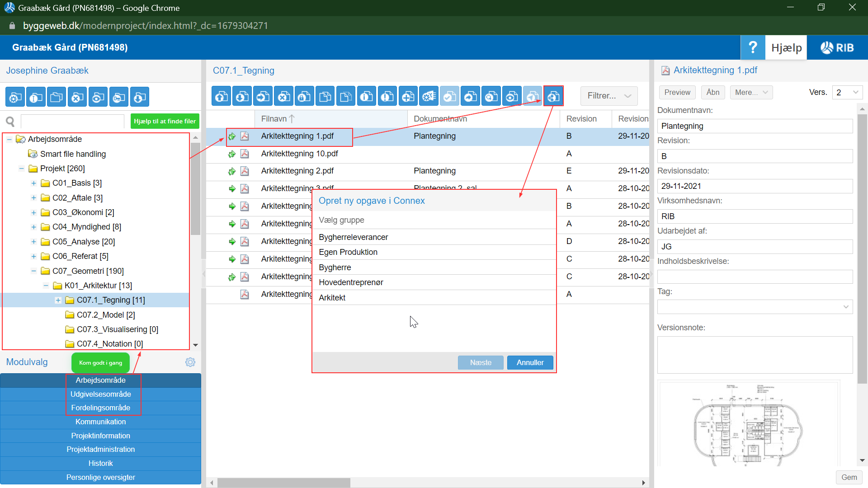Viewport: 868px width, 488px height.
Task: Select the Historik module
Action: coord(100,463)
